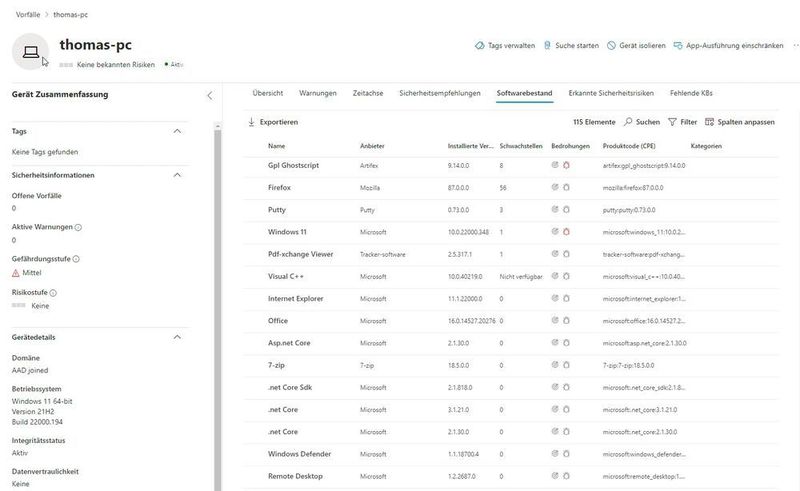Click the Spalten anpassen button label
This screenshot has width=800, height=491.
[746, 122]
